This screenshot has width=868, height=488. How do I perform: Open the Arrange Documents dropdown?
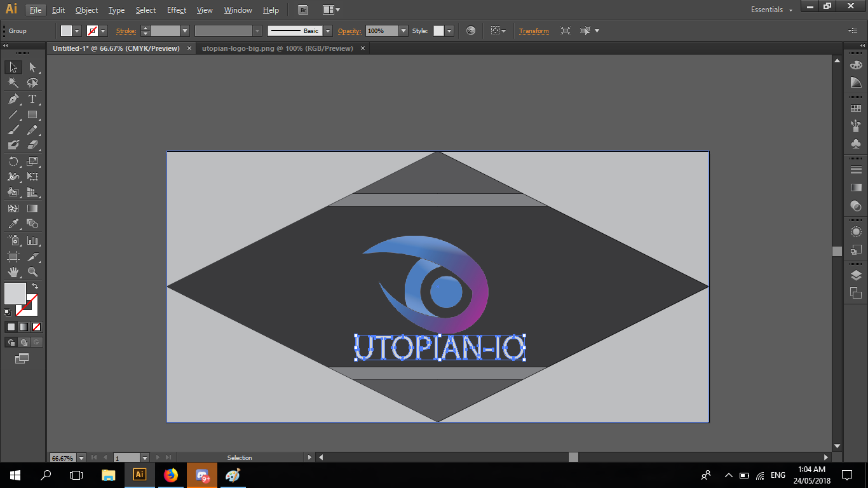pos(331,10)
